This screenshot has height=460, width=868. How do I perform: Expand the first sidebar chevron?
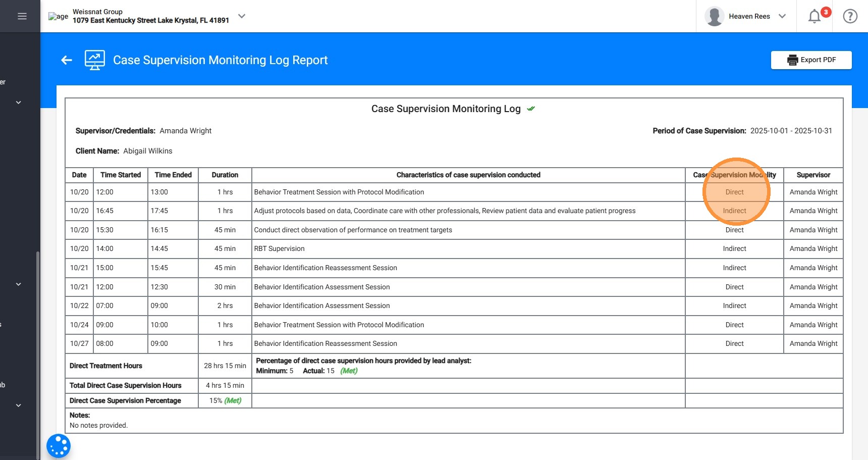coord(19,103)
